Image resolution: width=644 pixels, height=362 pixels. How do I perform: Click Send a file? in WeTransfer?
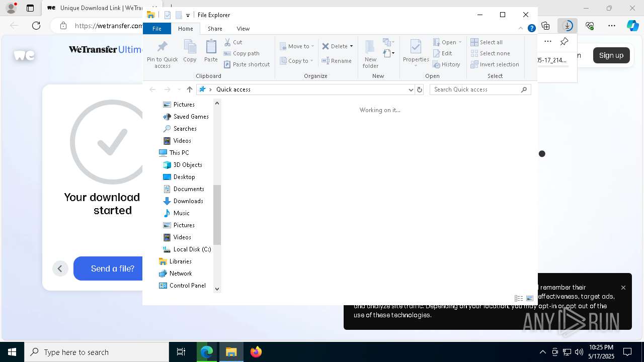coord(113,268)
